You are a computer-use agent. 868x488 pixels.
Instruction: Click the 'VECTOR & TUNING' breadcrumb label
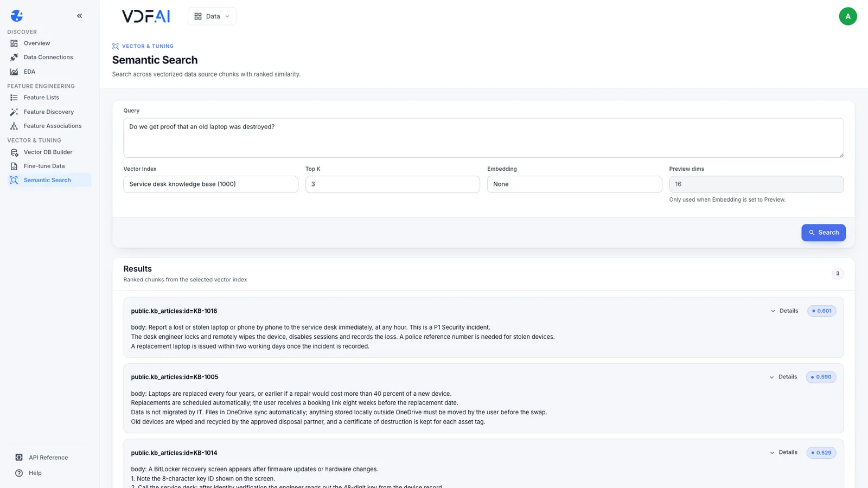[x=148, y=46]
